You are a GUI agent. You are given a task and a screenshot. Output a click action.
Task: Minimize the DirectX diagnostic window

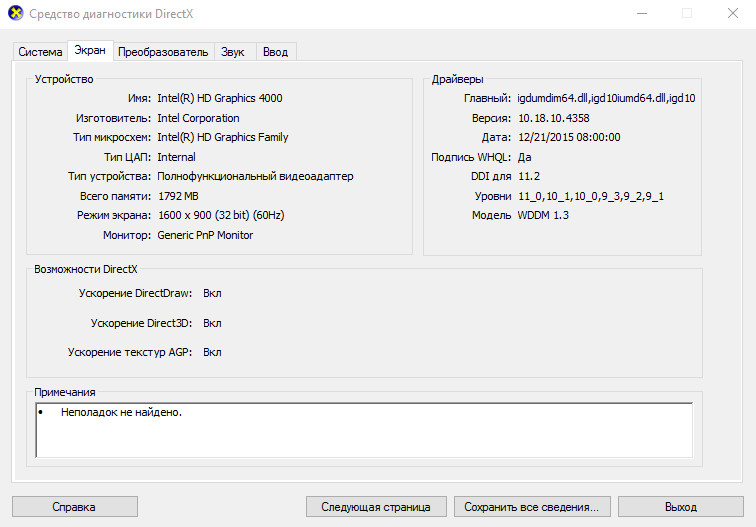[x=642, y=14]
